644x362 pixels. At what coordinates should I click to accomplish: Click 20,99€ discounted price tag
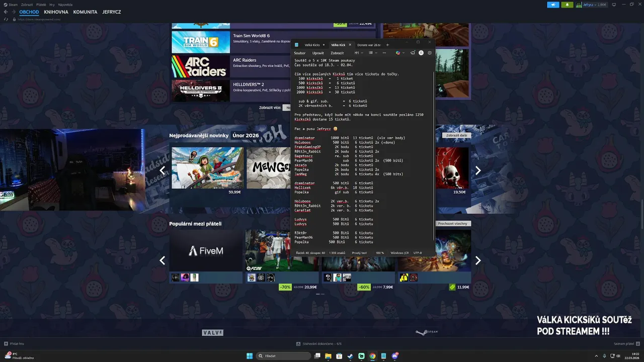(x=310, y=287)
